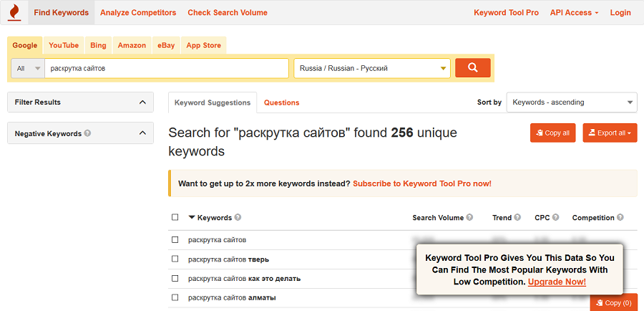Click keyword text раскрутка сайтов как это делать
This screenshot has width=644, height=311.
[245, 279]
